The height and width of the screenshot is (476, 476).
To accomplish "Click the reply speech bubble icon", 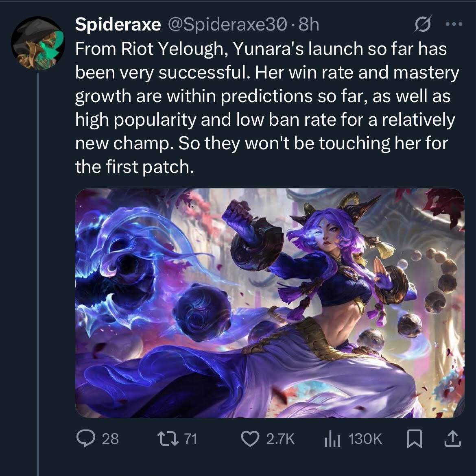I will tap(86, 439).
